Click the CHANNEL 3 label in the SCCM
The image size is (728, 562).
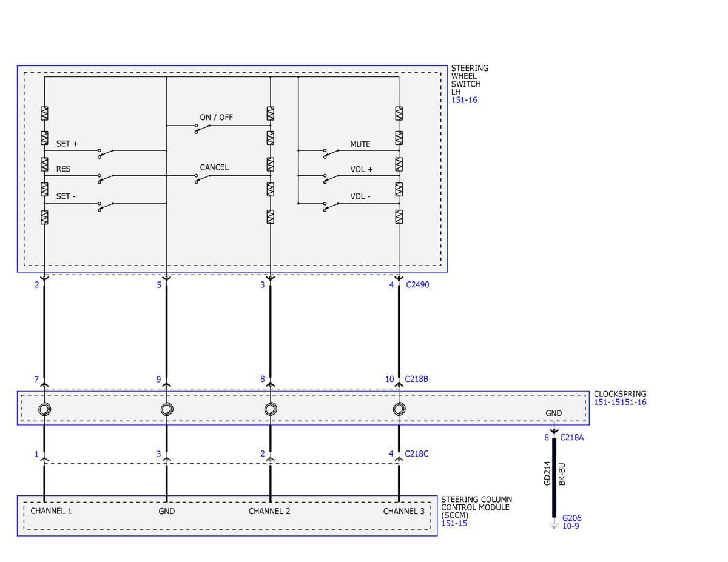coord(404,511)
